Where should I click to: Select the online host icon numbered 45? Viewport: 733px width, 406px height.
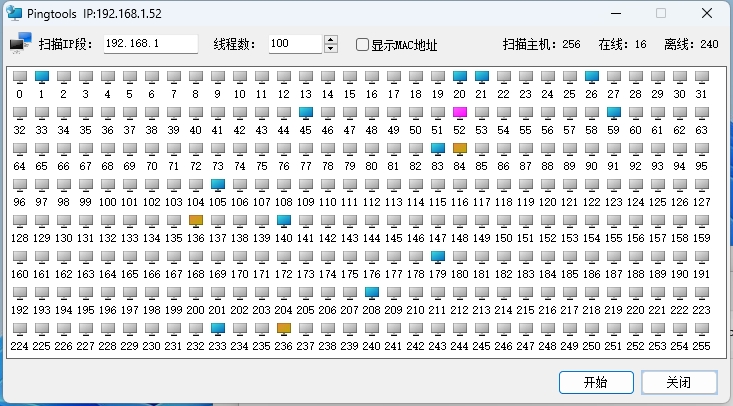coord(306,113)
